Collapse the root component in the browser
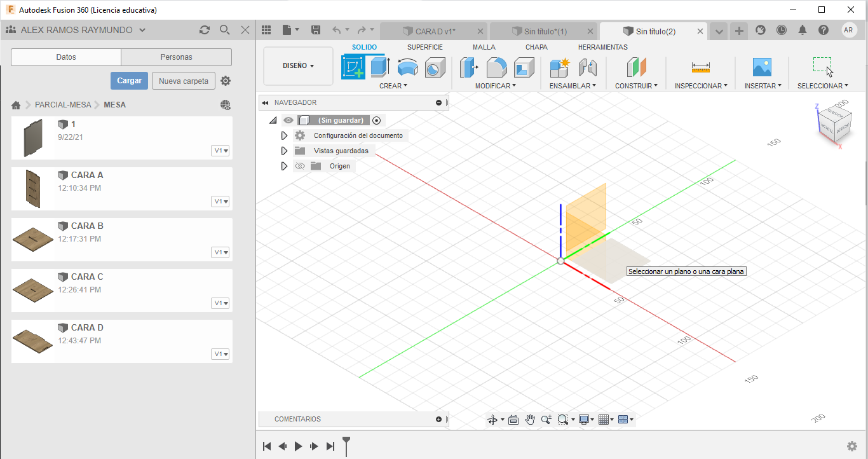 click(273, 120)
